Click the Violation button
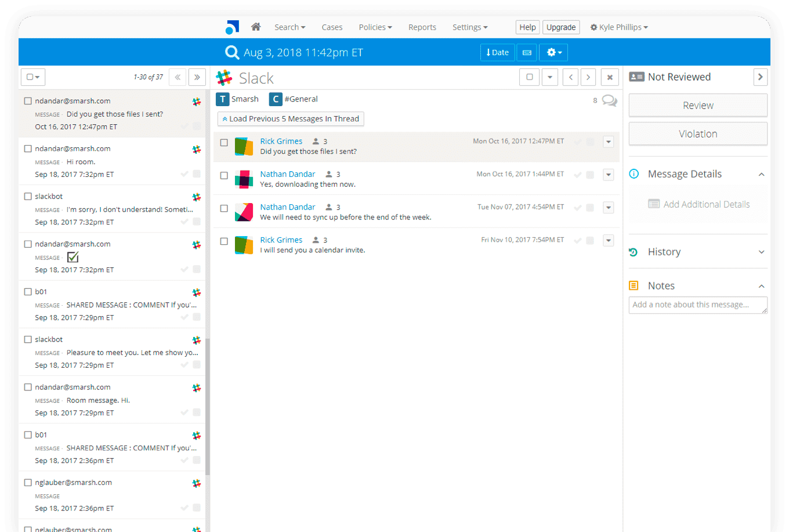The image size is (789, 532). (x=698, y=133)
